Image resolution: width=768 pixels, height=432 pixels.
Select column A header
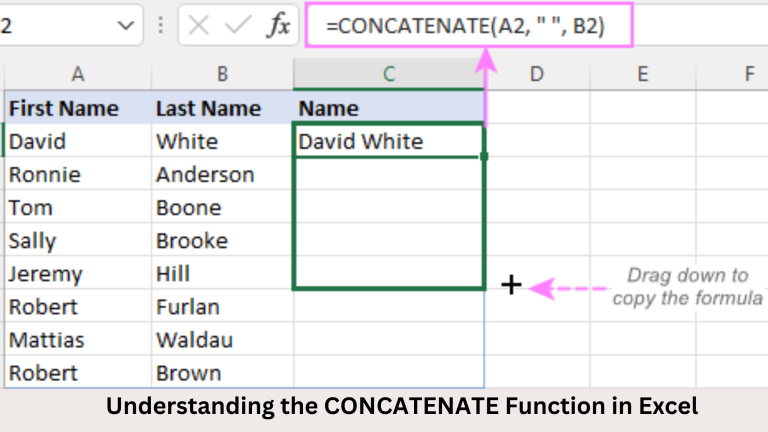pos(76,73)
